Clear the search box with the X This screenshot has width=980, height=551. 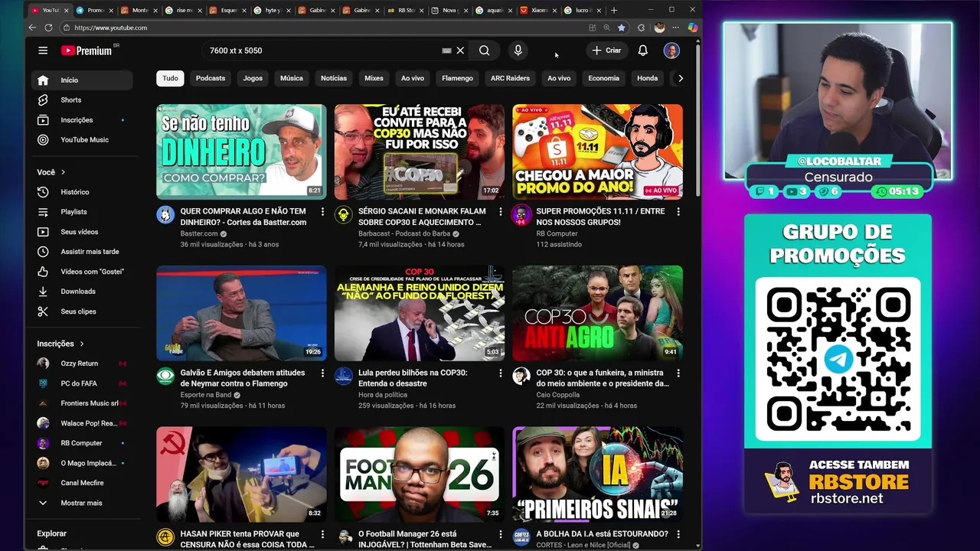[x=460, y=51]
